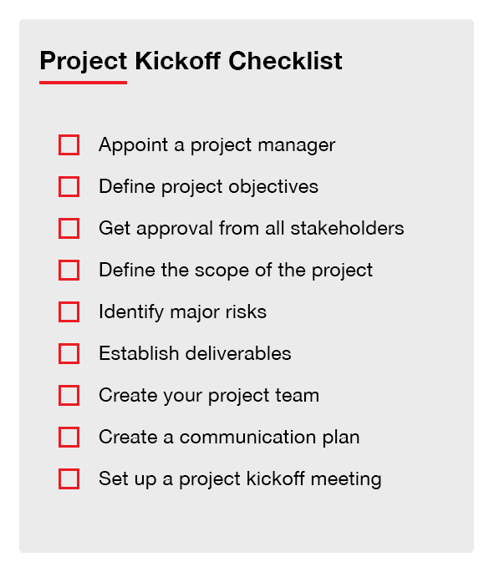Check the Establish deliverables box

[x=69, y=353]
